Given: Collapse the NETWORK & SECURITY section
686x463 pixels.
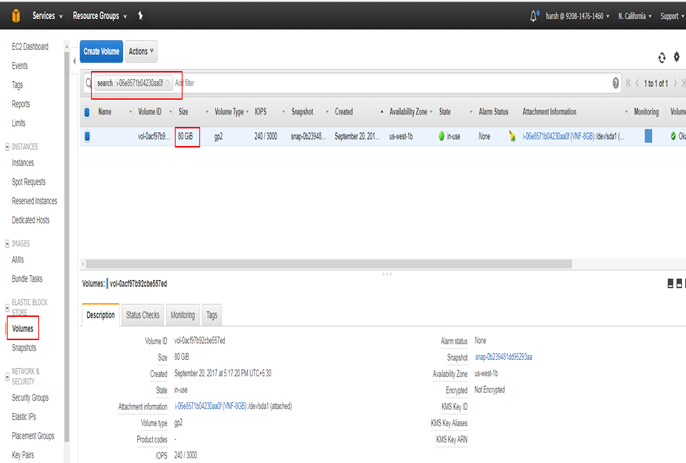Looking at the screenshot, I should [x=7, y=376].
